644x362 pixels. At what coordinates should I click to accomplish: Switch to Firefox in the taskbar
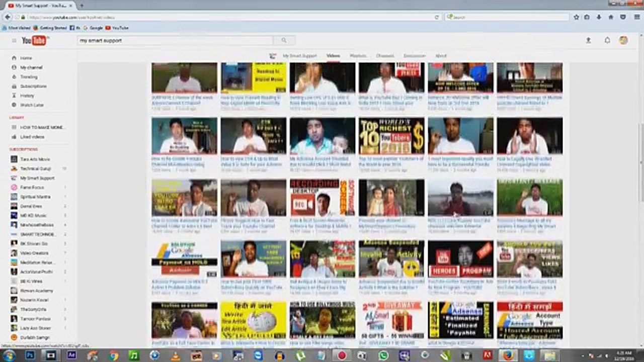509,355
